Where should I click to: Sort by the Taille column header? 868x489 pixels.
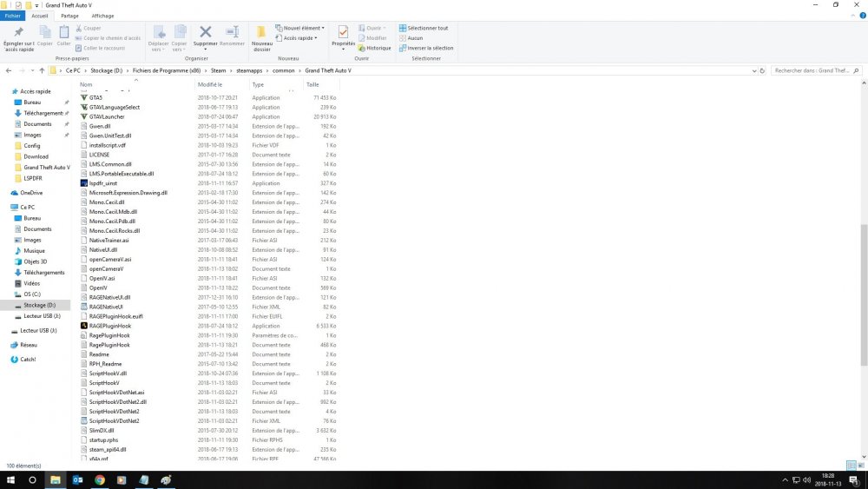point(321,85)
